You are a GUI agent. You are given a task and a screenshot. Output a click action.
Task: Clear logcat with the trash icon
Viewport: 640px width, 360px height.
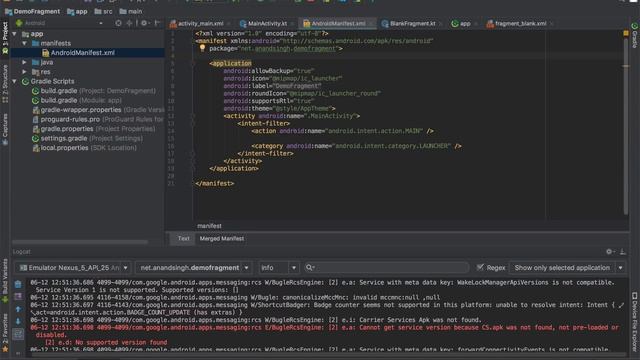[x=18, y=284]
